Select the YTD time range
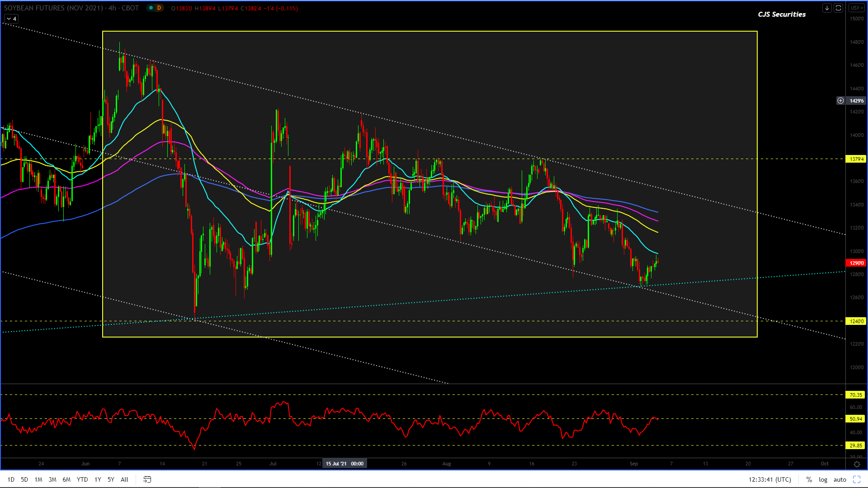Viewport: 868px width, 488px height. [82, 479]
